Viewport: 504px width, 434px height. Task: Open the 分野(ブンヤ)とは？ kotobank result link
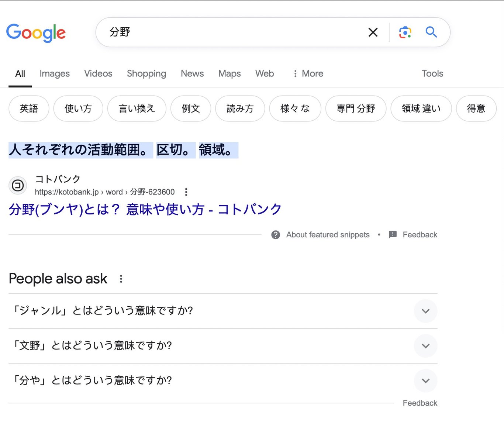(x=145, y=210)
